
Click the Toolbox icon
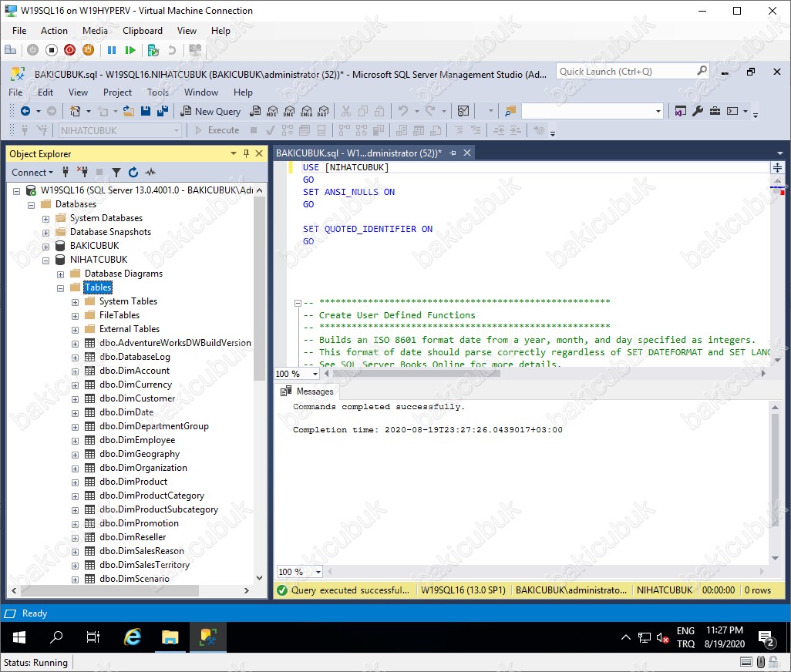(x=715, y=111)
